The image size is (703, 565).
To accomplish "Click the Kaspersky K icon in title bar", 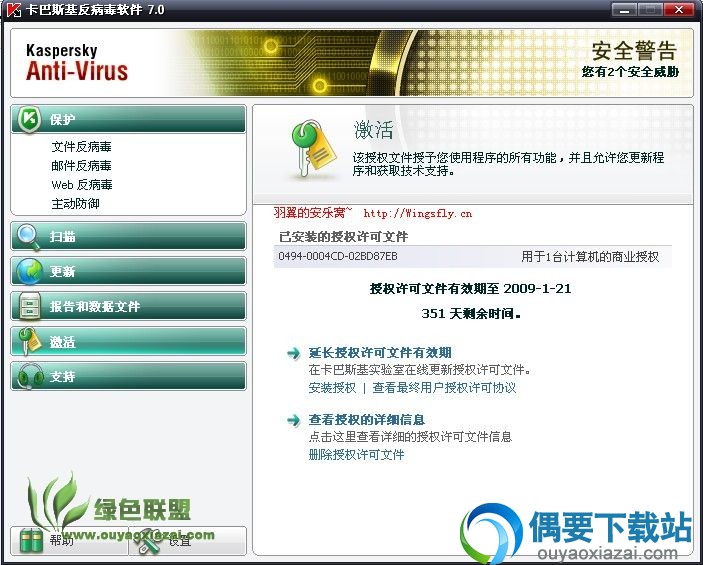I will point(14,9).
